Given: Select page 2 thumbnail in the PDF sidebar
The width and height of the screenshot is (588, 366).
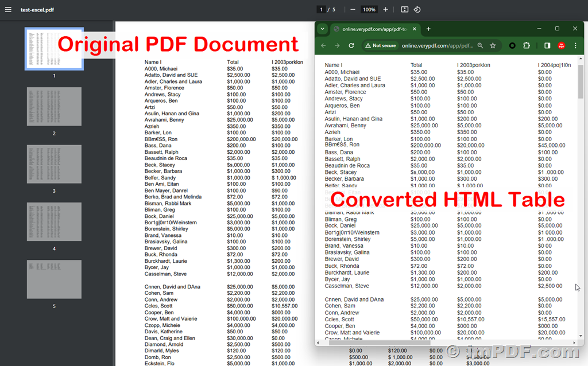Looking at the screenshot, I should click(x=54, y=106).
